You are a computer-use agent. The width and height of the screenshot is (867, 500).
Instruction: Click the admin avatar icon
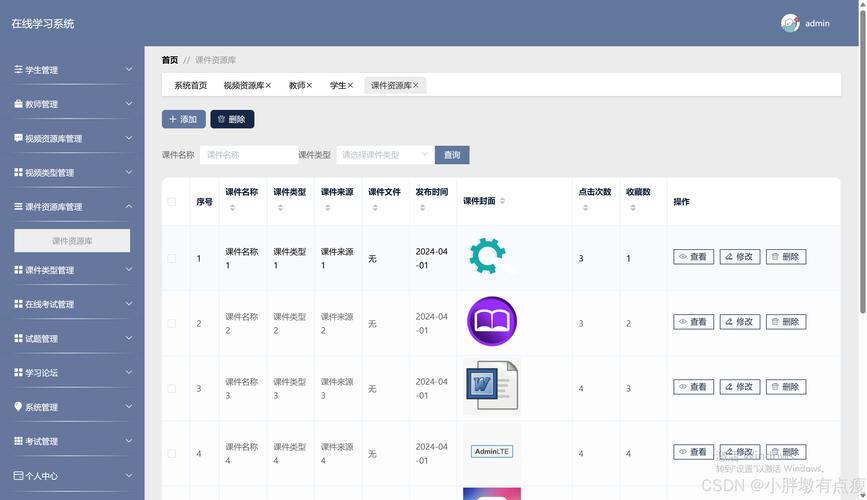pos(790,23)
